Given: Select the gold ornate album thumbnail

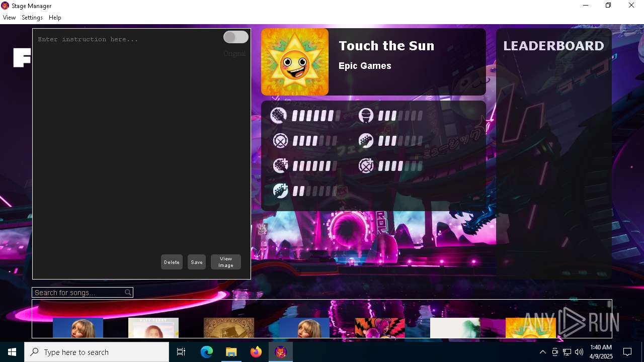Looking at the screenshot, I should coord(229,328).
